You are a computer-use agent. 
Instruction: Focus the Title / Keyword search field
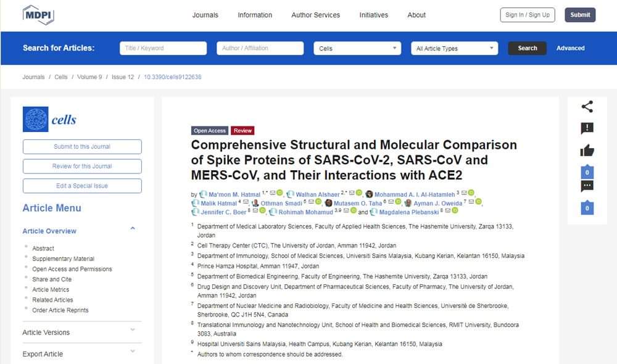tap(163, 48)
